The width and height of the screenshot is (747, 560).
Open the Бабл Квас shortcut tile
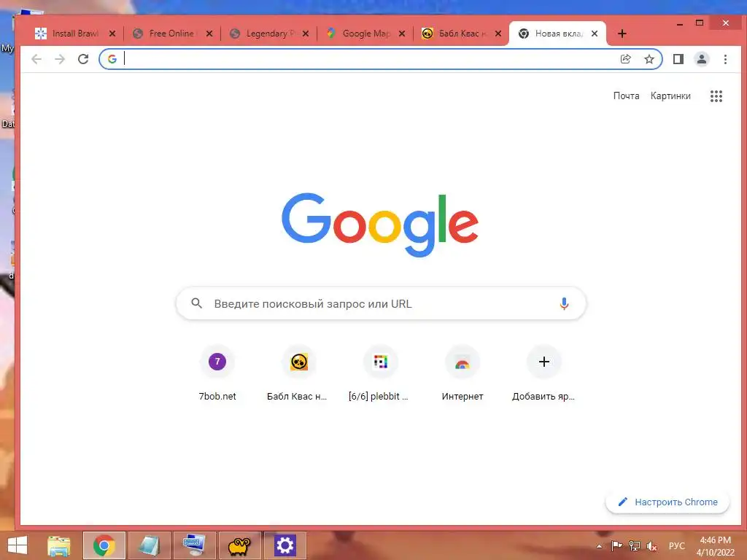[x=298, y=375]
